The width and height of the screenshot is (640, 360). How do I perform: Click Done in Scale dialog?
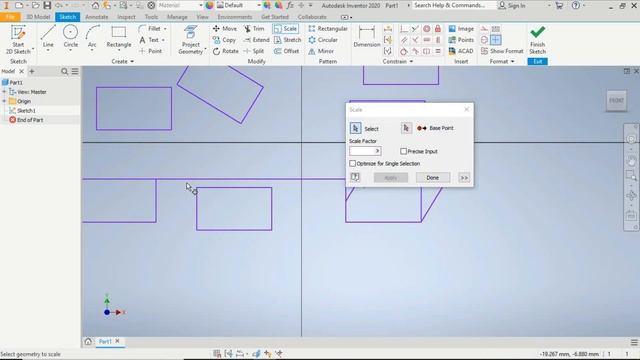[433, 178]
